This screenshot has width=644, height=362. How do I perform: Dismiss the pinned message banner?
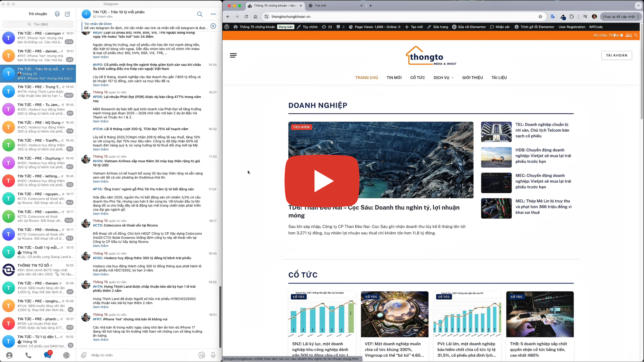pos(213,26)
